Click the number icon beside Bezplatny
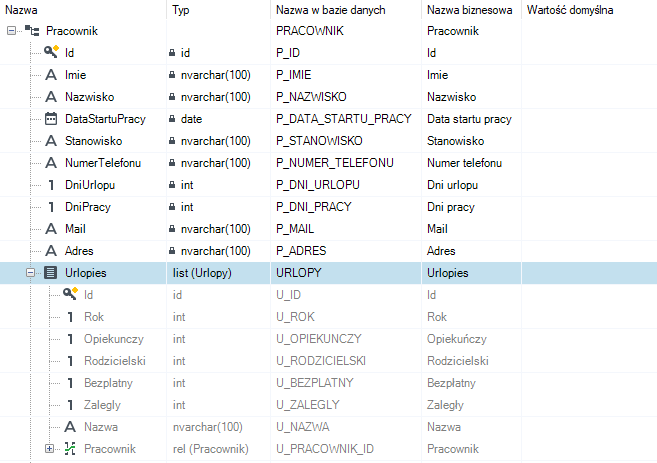This screenshot has height=463, width=657. point(70,383)
